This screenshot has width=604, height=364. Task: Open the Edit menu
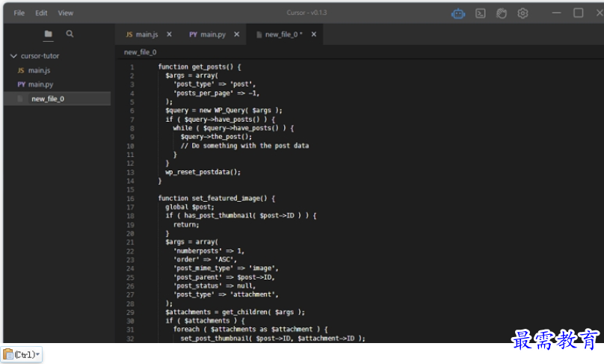click(41, 13)
